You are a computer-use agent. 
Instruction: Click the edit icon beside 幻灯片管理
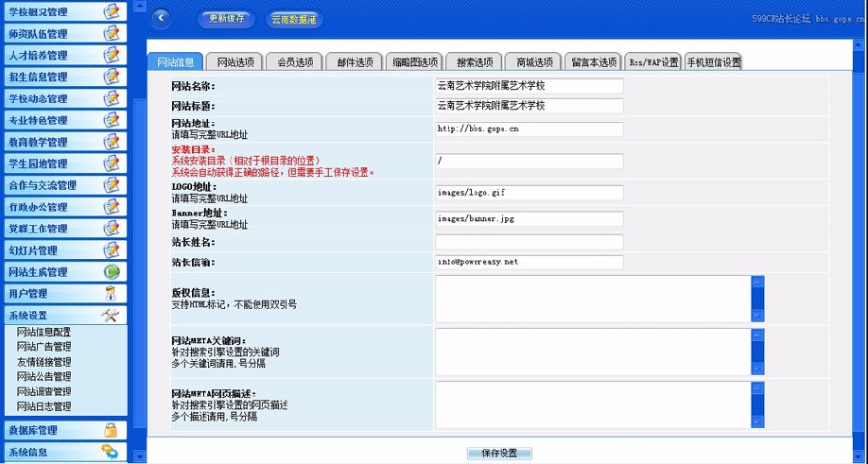111,250
